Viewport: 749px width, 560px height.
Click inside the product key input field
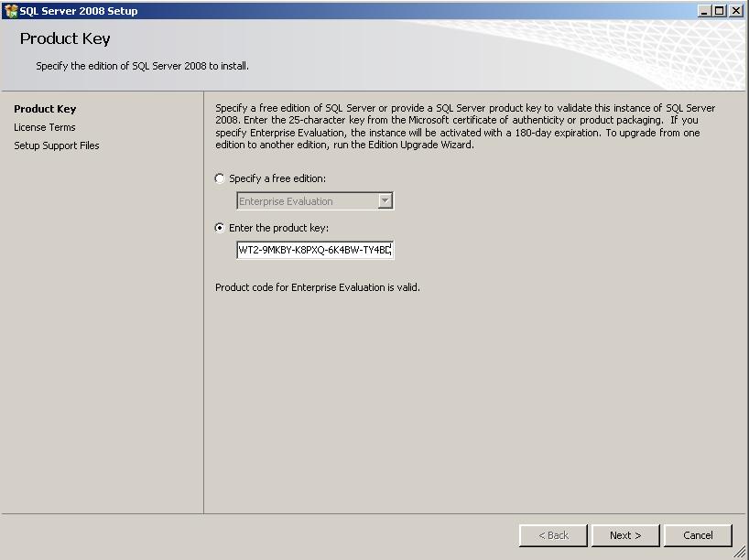tap(315, 250)
